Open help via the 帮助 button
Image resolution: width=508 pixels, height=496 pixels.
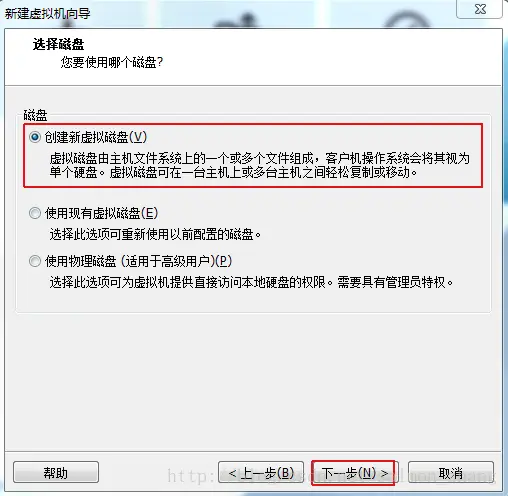[56, 472]
